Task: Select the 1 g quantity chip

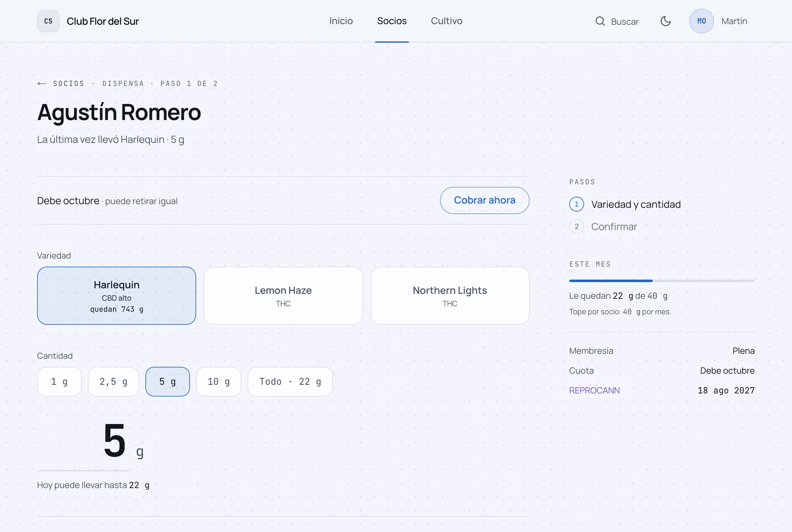Action: [59, 382]
